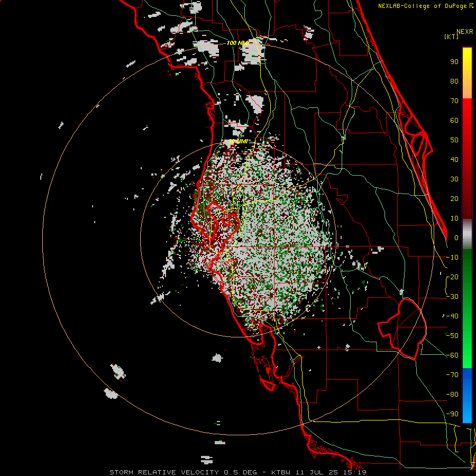
Task: Select the -30 value on the velocity scale
Action: [452, 297]
